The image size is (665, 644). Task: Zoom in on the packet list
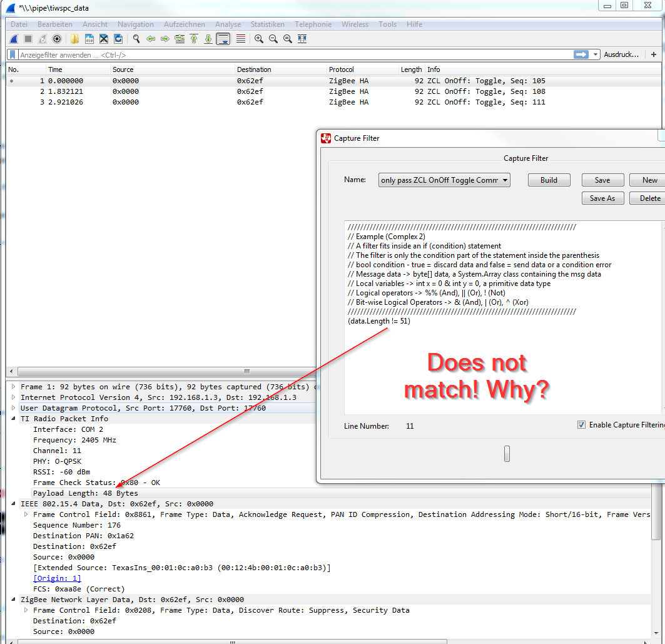pos(259,38)
